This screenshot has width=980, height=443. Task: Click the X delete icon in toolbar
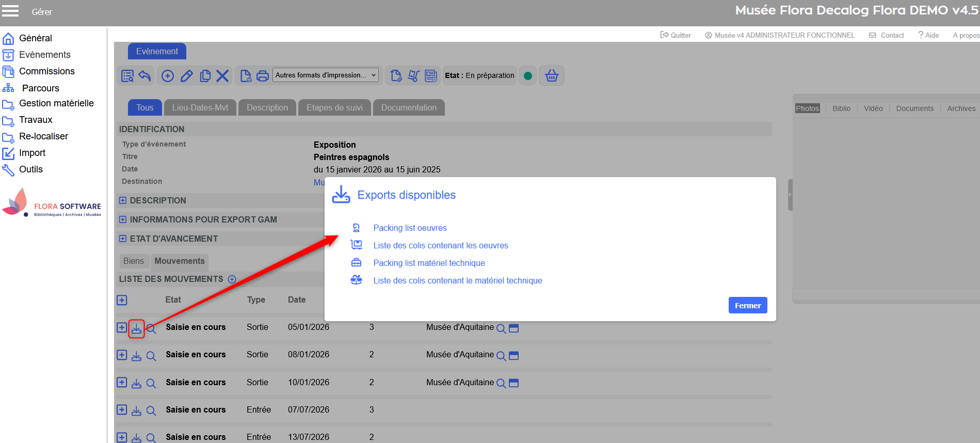click(x=222, y=76)
